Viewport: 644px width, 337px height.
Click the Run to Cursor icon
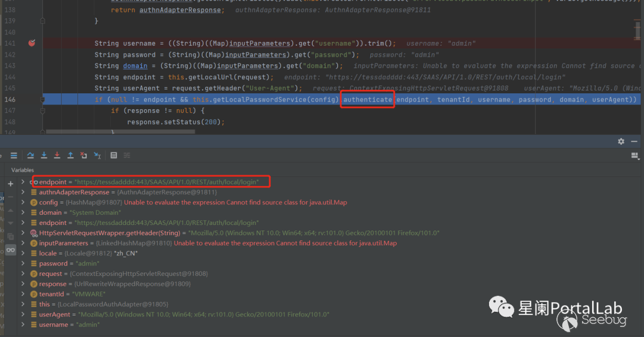97,155
